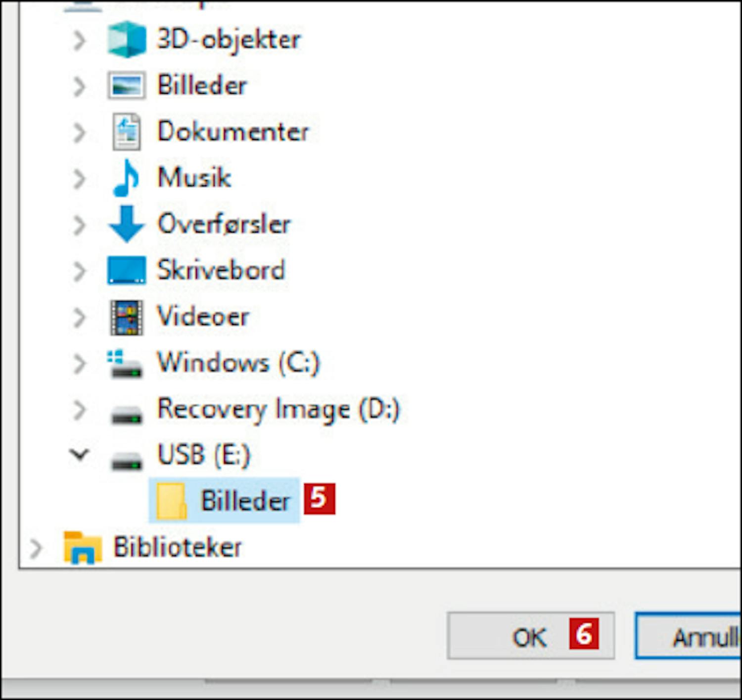Select the Musik folder label
This screenshot has height=700, width=742.
pyautogui.click(x=194, y=178)
